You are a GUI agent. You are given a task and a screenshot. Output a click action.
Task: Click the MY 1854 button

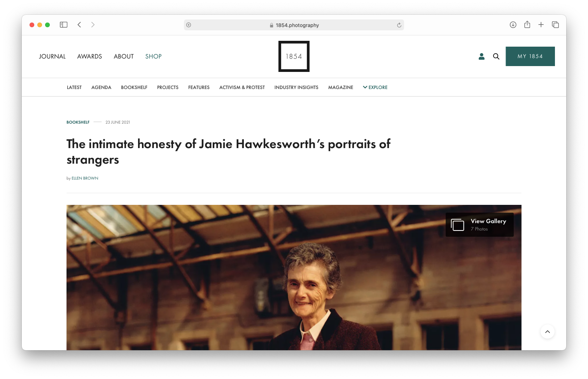tap(530, 56)
